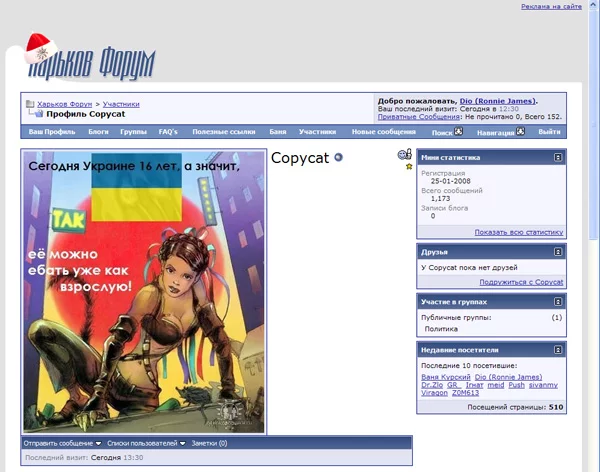Click the Харьков Форум breadcrumb link
The width and height of the screenshot is (600, 472).
(65, 104)
